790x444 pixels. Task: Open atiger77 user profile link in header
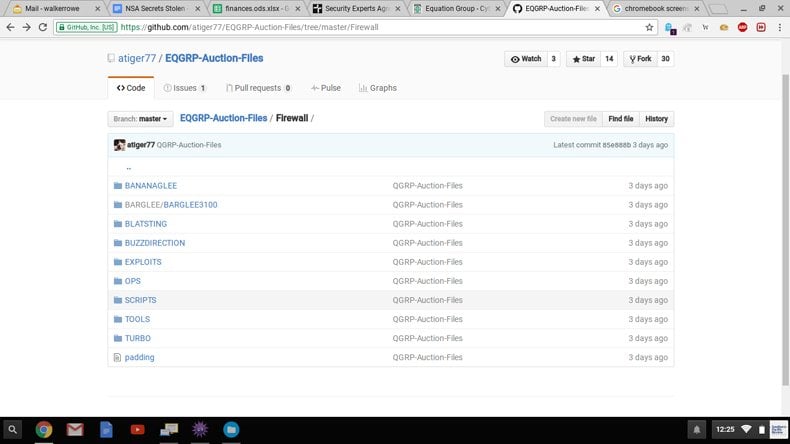point(137,58)
